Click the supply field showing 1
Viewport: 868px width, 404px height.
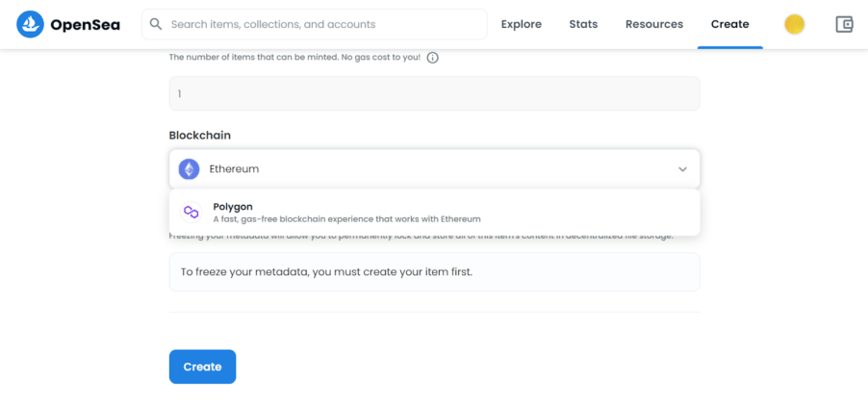[x=434, y=93]
